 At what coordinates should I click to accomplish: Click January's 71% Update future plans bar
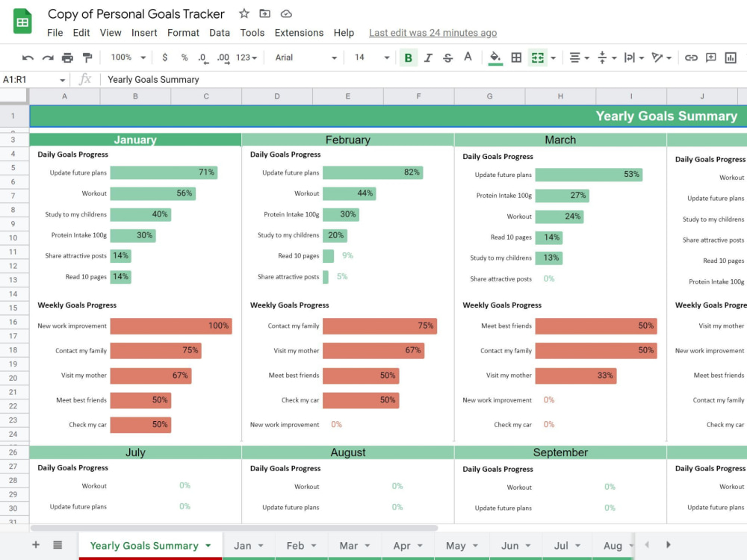click(x=164, y=172)
